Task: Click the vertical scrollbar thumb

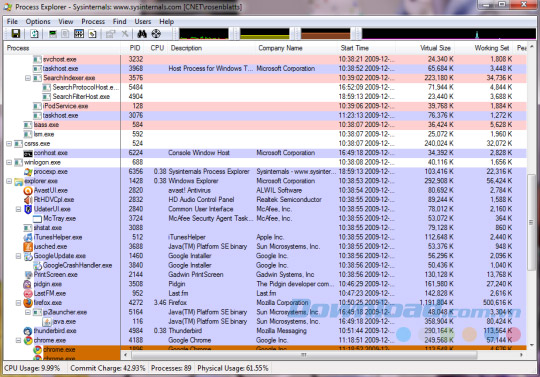Action: [531, 222]
